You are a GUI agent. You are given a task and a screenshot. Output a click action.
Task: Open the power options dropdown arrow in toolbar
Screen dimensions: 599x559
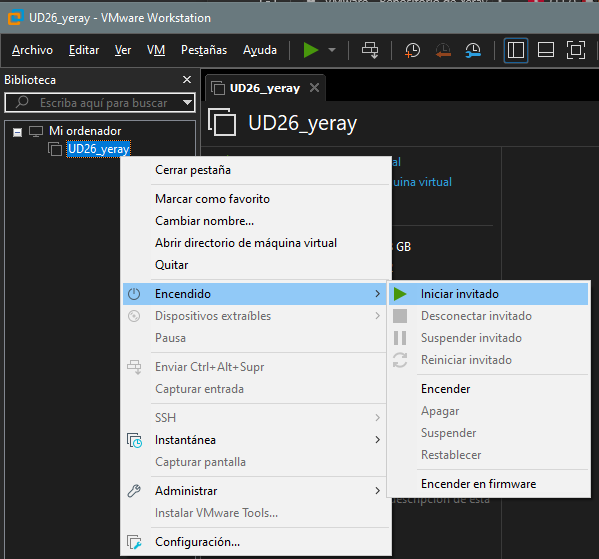(332, 50)
